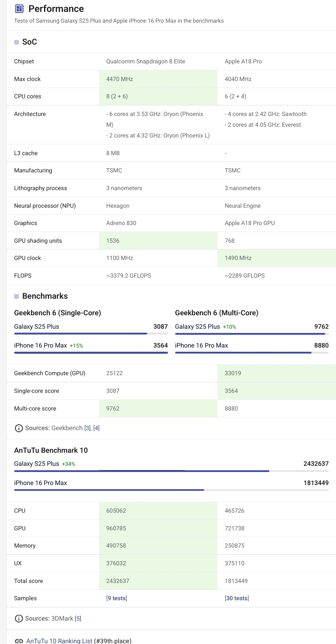336x644 pixels.
Task: Click the Neural processor (NPU) row label
Action: [x=45, y=206]
